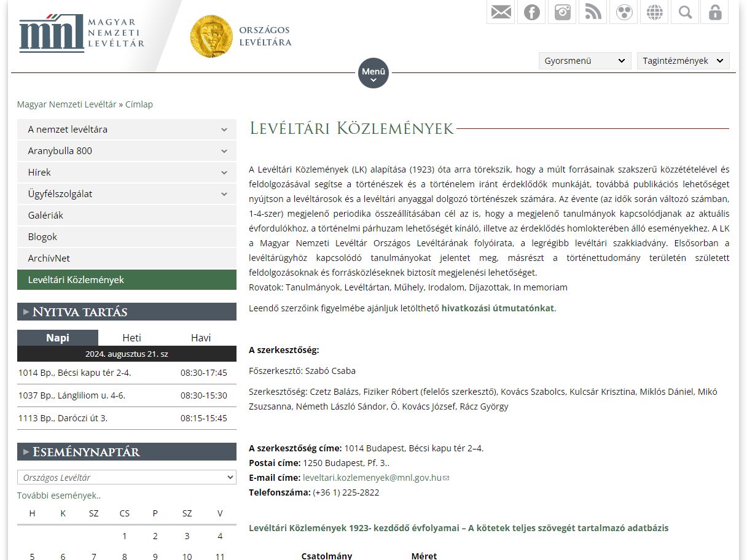Viewport: 747px width, 560px height.
Task: Click the Levéltári Közlemények page heading
Action: pyautogui.click(x=351, y=128)
